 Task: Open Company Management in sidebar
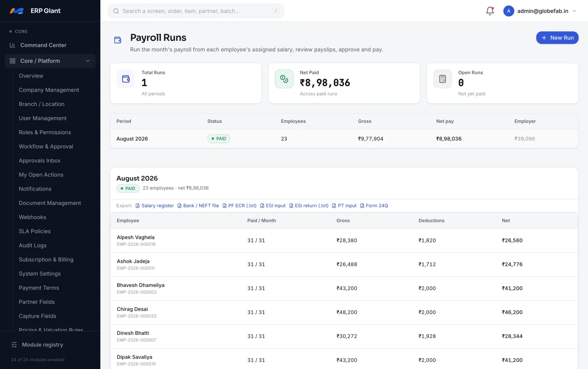[49, 90]
